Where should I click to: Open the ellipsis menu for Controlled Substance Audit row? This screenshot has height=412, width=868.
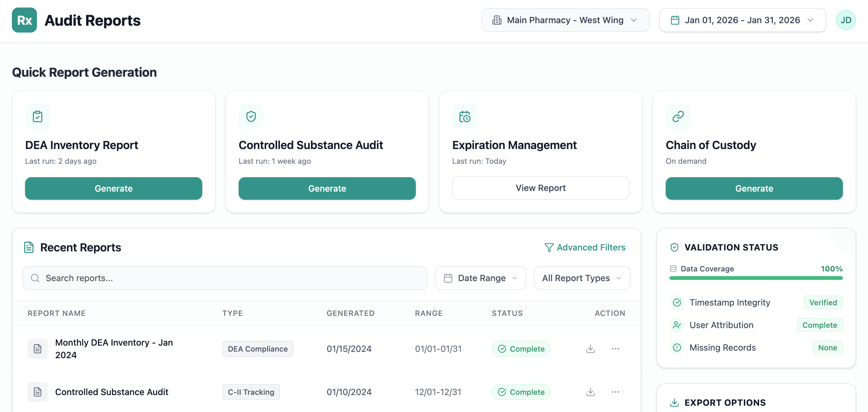[x=616, y=392]
